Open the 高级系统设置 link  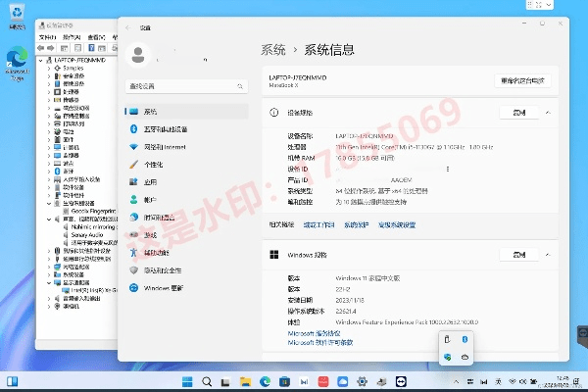click(397, 224)
